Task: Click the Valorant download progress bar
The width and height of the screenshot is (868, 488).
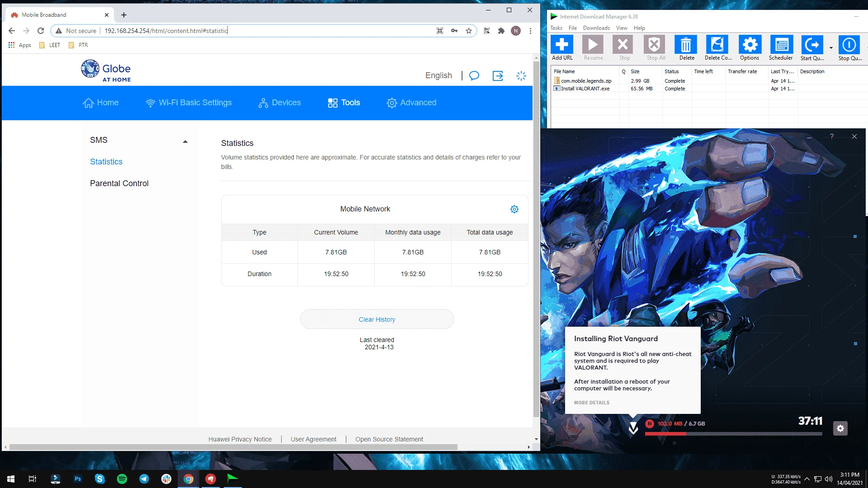Action: [x=733, y=434]
